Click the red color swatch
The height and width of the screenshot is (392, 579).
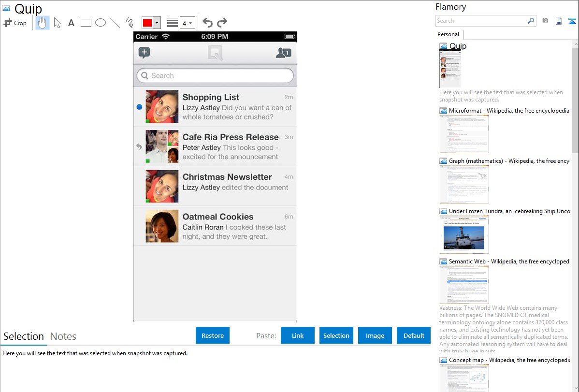pyautogui.click(x=147, y=23)
